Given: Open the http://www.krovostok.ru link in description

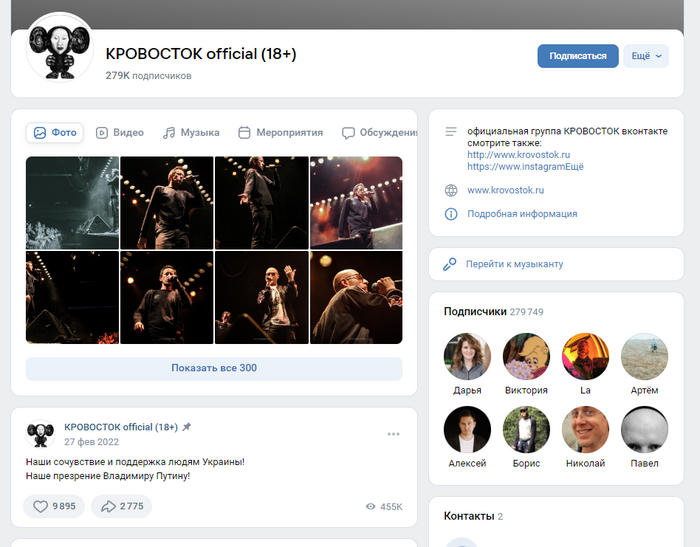Looking at the screenshot, I should click(518, 154).
